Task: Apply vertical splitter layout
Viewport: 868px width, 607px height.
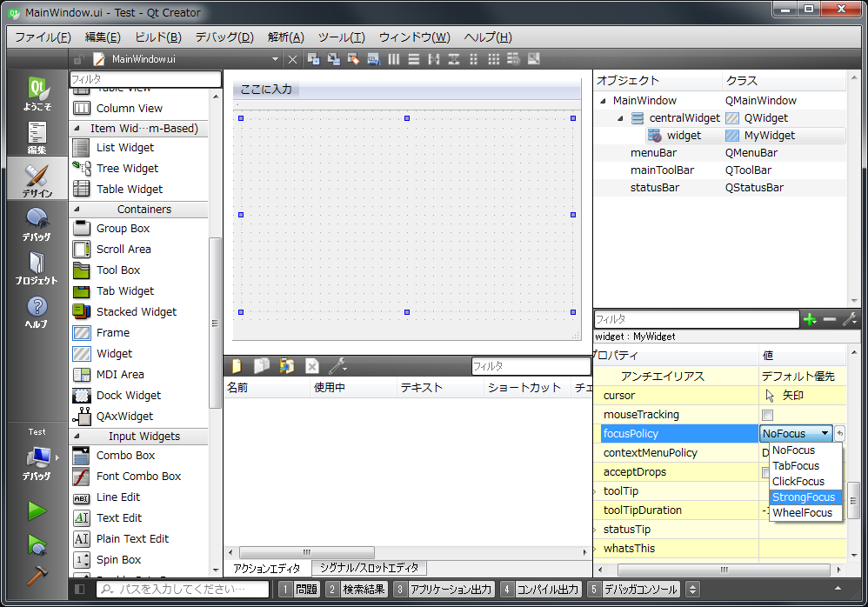Action: [x=454, y=59]
